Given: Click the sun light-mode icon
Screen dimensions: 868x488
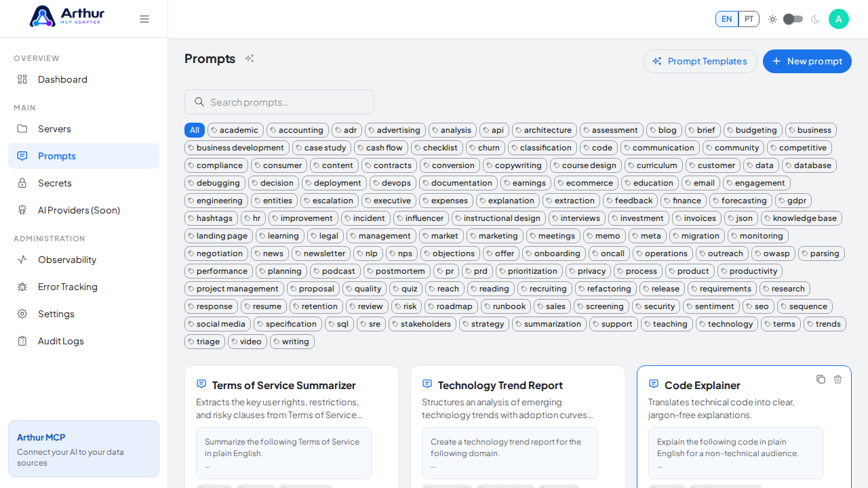Looking at the screenshot, I should 772,19.
